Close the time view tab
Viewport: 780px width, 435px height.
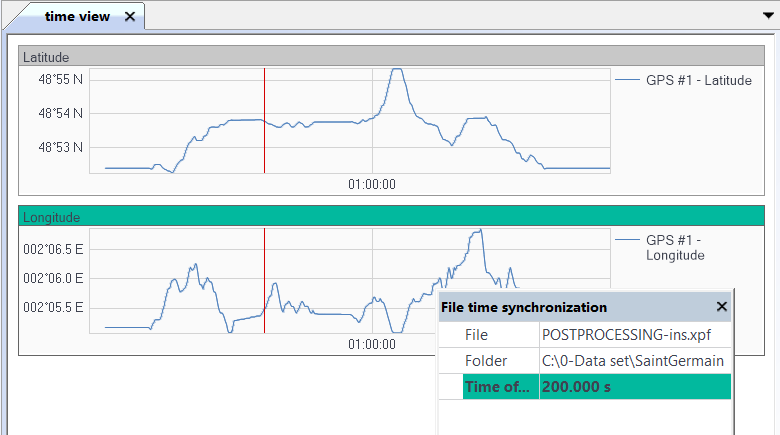tap(130, 17)
